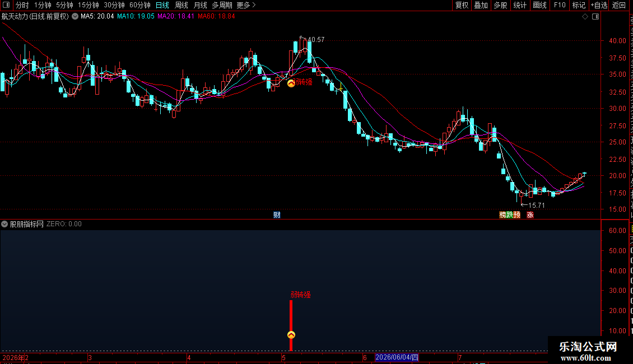Viewport: 633px width, 364px height.
Task: Open the 复权 adjustment option
Action: (462, 5)
